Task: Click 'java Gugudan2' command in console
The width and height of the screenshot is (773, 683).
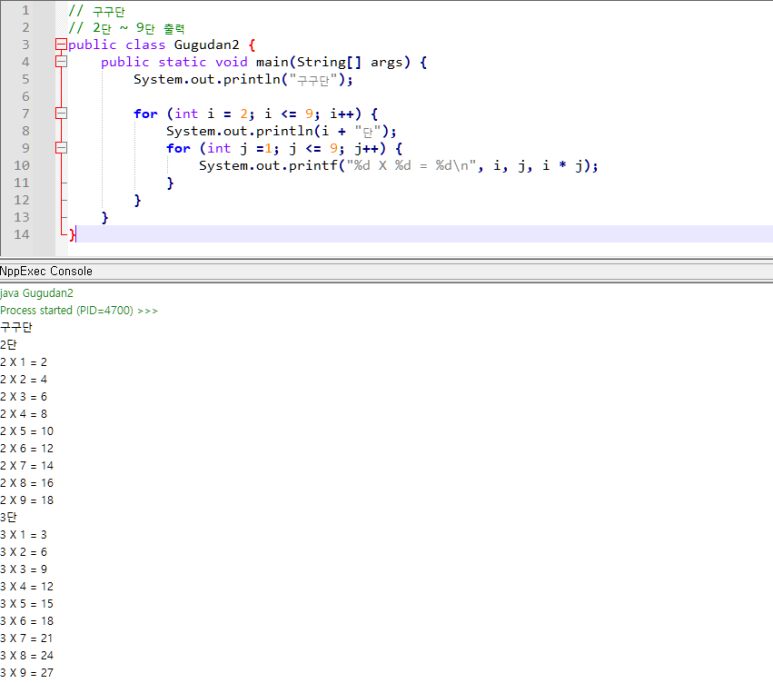Action: point(36,293)
